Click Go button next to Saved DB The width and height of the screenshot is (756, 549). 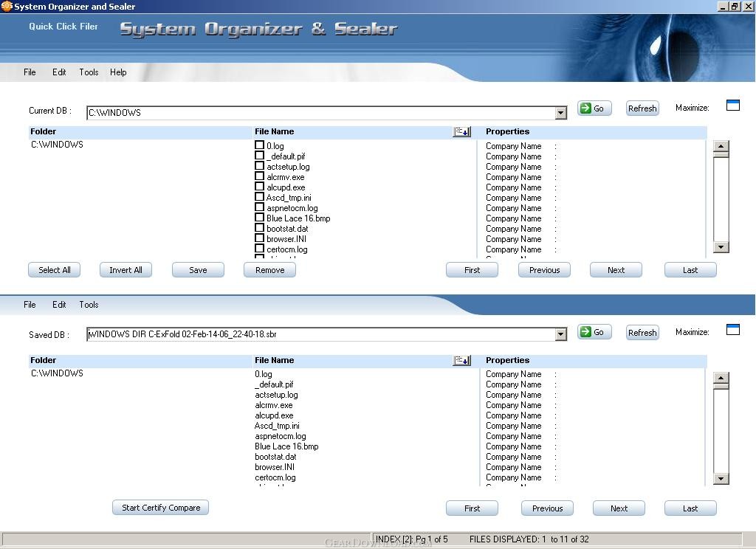594,332
